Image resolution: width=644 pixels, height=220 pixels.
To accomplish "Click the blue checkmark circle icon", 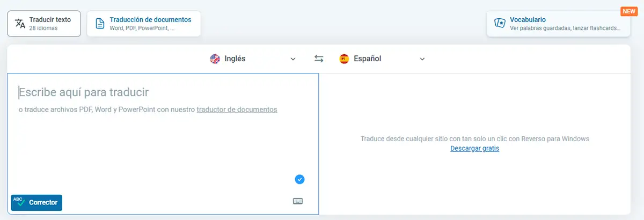I will click(299, 179).
